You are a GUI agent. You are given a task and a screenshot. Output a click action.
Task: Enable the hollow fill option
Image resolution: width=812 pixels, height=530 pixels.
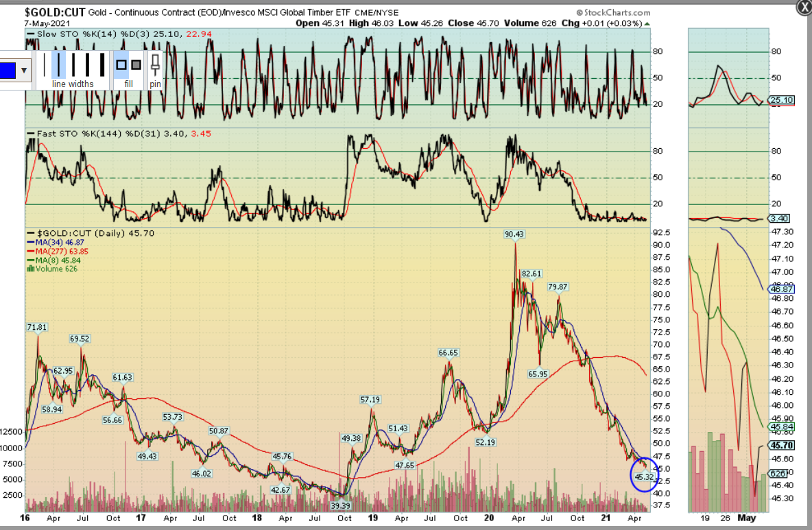click(x=121, y=64)
